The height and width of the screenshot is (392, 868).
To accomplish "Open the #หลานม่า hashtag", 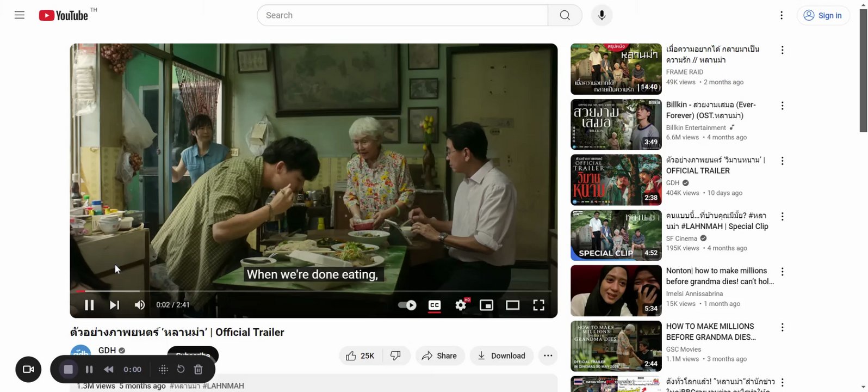I will pyautogui.click(x=185, y=385).
